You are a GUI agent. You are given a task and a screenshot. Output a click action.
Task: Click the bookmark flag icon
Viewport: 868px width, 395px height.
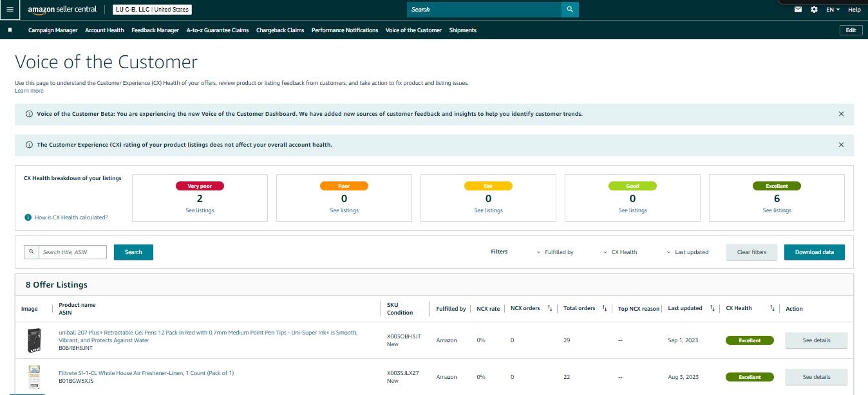pos(10,30)
